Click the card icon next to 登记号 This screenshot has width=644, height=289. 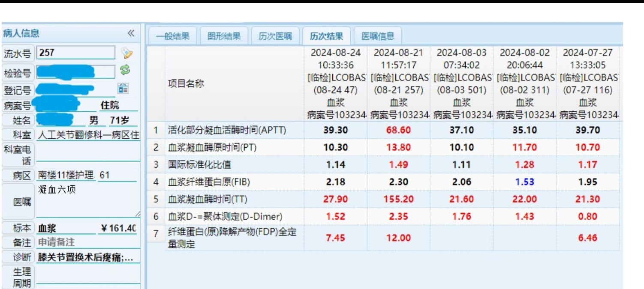point(123,88)
